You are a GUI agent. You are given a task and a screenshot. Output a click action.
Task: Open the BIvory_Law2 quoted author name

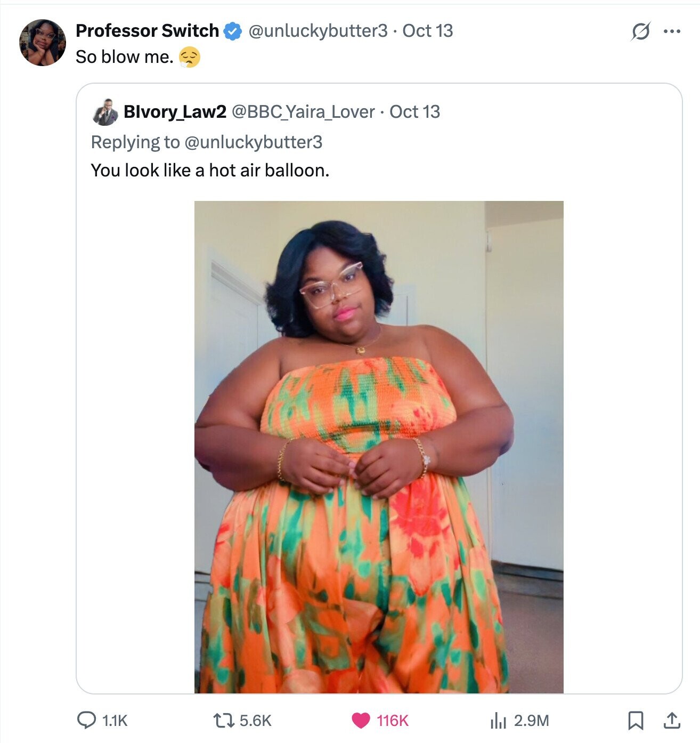pyautogui.click(x=175, y=112)
